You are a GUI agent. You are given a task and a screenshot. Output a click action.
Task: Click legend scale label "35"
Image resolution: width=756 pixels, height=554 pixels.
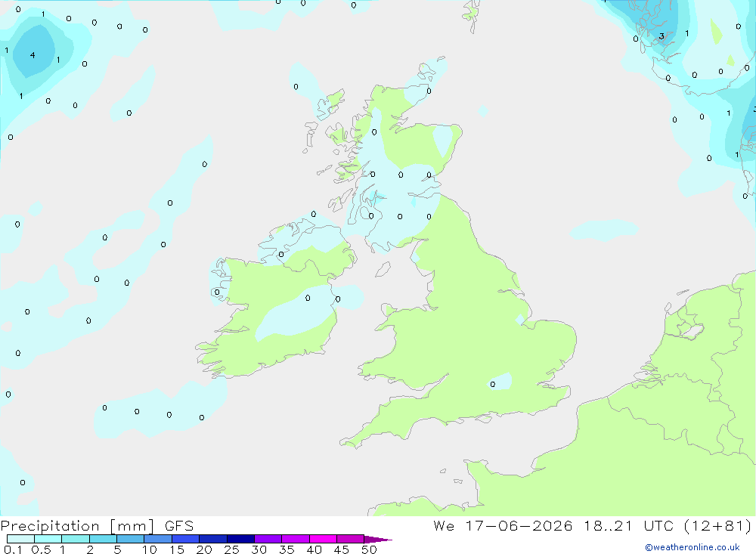tap(287, 549)
